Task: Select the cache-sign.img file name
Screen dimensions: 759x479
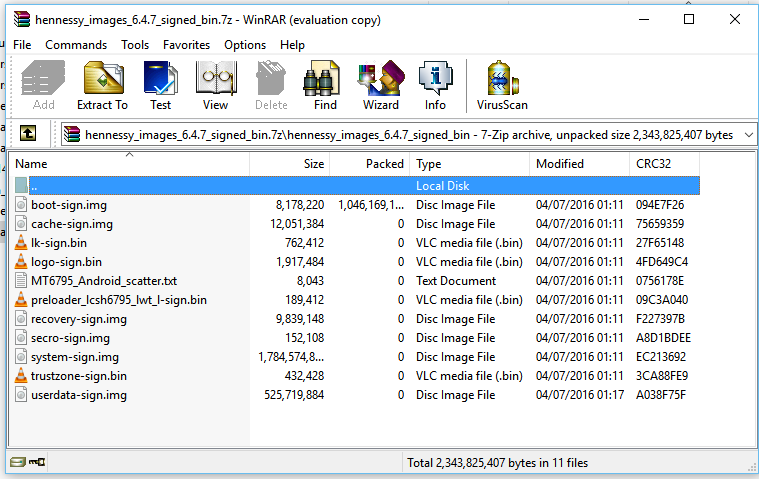Action: point(72,224)
